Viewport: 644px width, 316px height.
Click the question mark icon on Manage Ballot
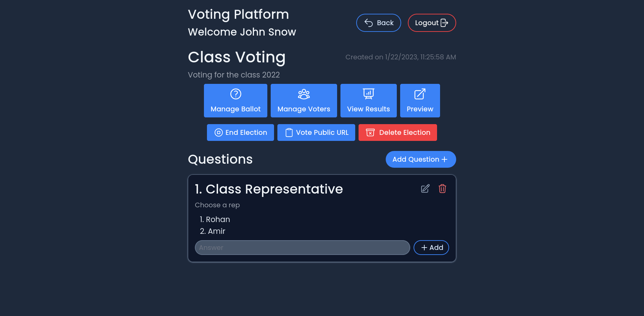pyautogui.click(x=235, y=94)
